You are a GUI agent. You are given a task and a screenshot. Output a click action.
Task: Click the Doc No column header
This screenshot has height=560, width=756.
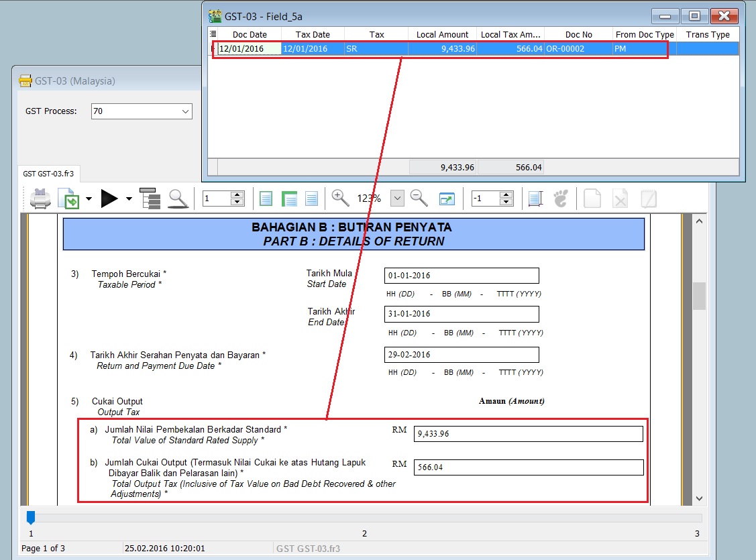coord(578,34)
